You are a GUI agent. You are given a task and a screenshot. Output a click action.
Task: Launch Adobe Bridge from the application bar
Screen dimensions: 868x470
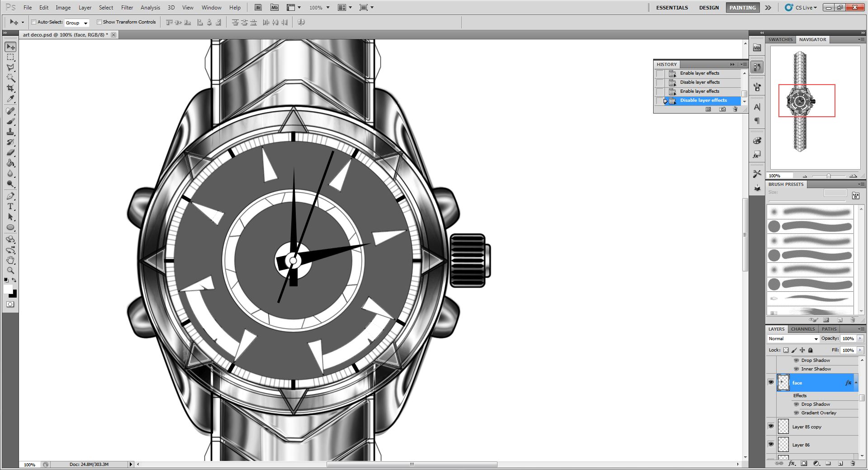point(258,8)
